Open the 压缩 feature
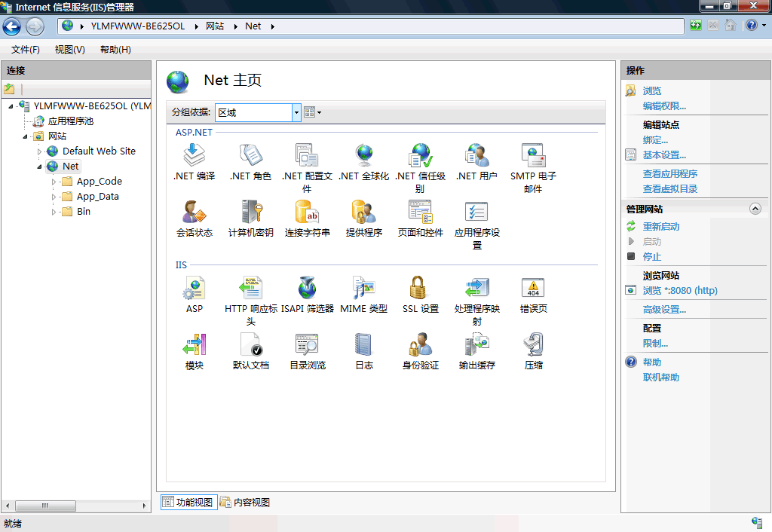This screenshot has height=532, width=772. click(533, 351)
